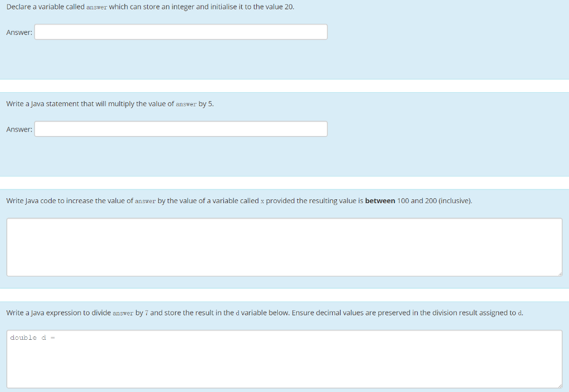Viewport: 569px width, 392px height.
Task: Click the "Answer:" label of the multiply question
Action: coord(19,129)
